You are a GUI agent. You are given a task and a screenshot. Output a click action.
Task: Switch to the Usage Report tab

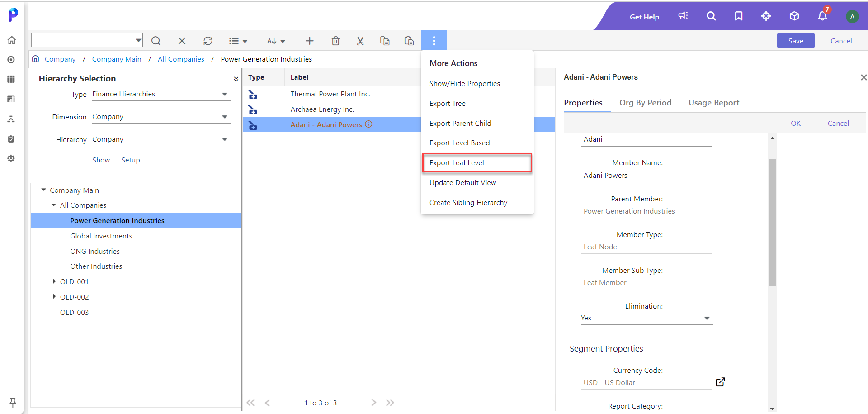tap(714, 103)
